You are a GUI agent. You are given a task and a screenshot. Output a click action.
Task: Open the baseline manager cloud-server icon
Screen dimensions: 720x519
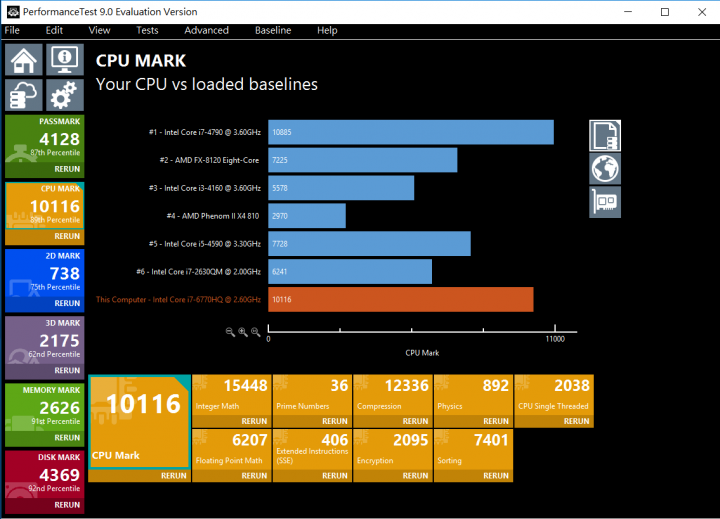click(24, 95)
